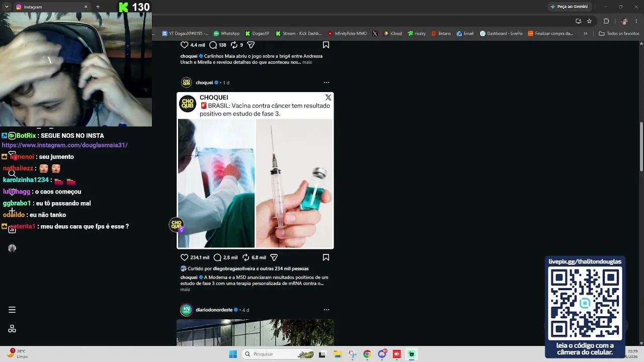The image size is (644, 362).
Task: Open a new browser tab
Action: tap(98, 7)
